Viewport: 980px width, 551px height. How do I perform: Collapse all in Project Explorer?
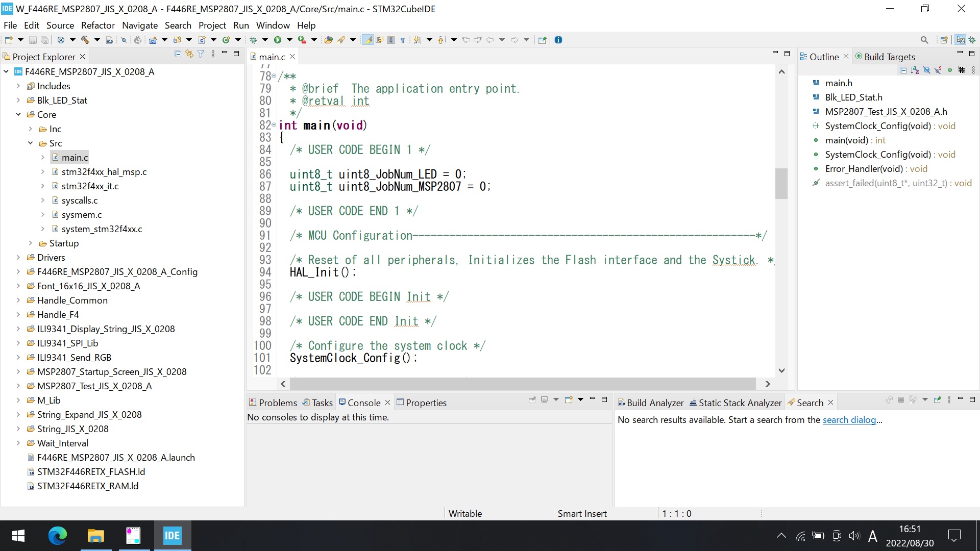[178, 54]
